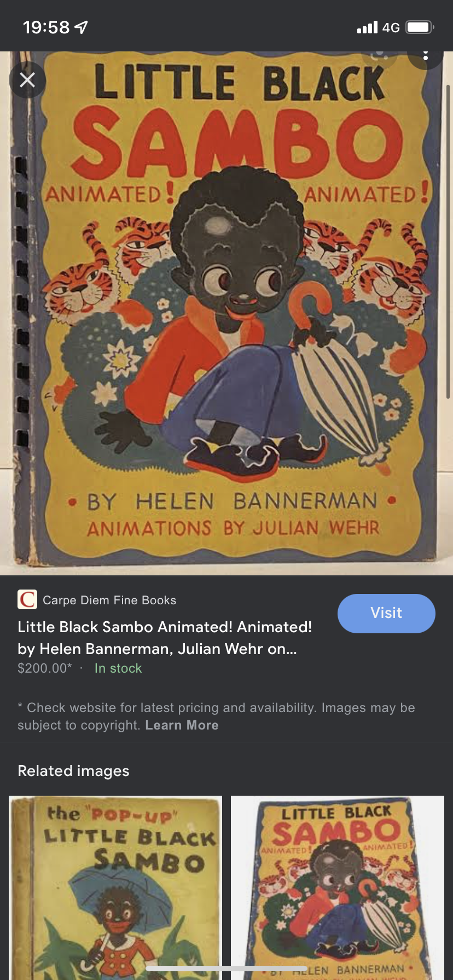Open the three-dot more options menu
The width and height of the screenshot is (453, 980).
(425, 56)
